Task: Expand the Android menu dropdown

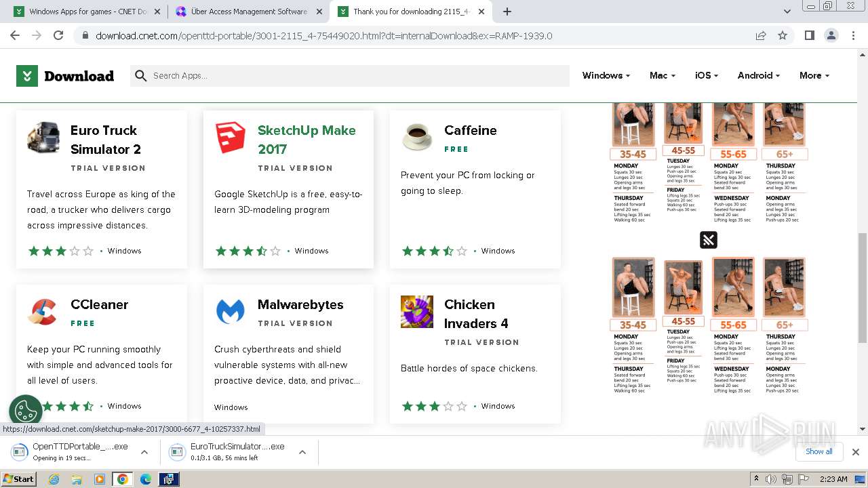Action: click(x=759, y=76)
